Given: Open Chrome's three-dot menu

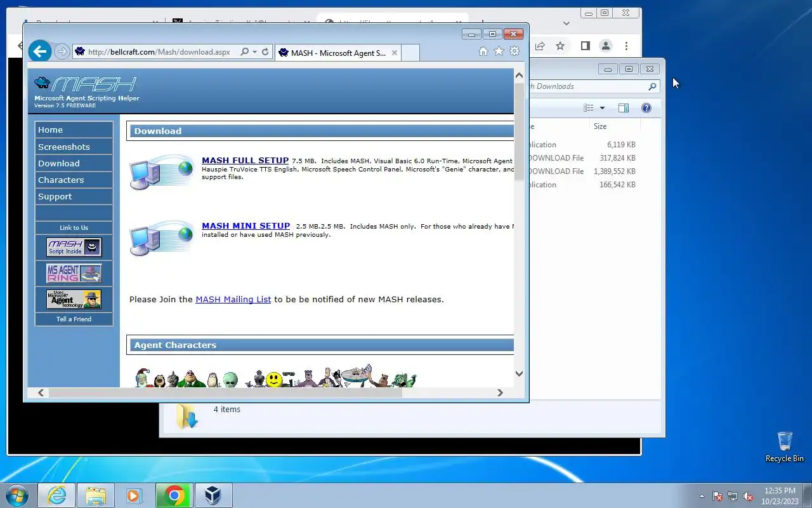Looking at the screenshot, I should (x=626, y=46).
